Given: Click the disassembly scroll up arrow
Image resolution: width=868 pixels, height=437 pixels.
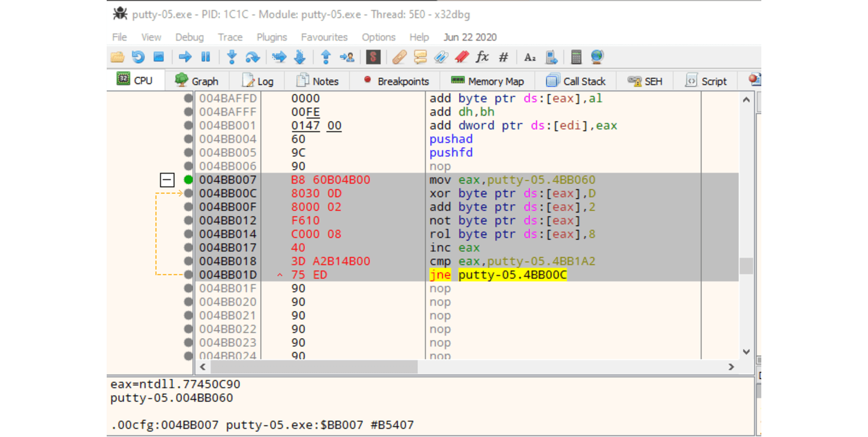Looking at the screenshot, I should pos(746,100).
